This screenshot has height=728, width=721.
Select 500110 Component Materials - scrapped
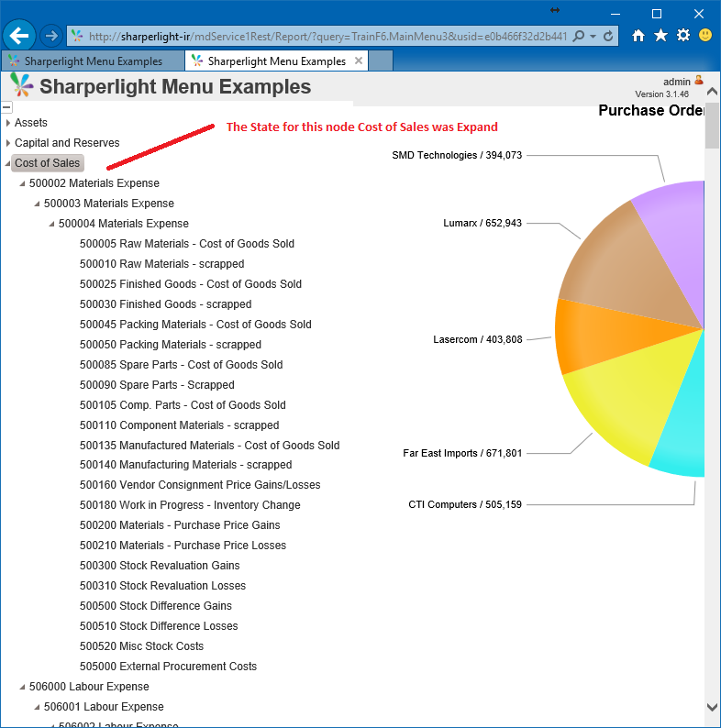(x=179, y=425)
